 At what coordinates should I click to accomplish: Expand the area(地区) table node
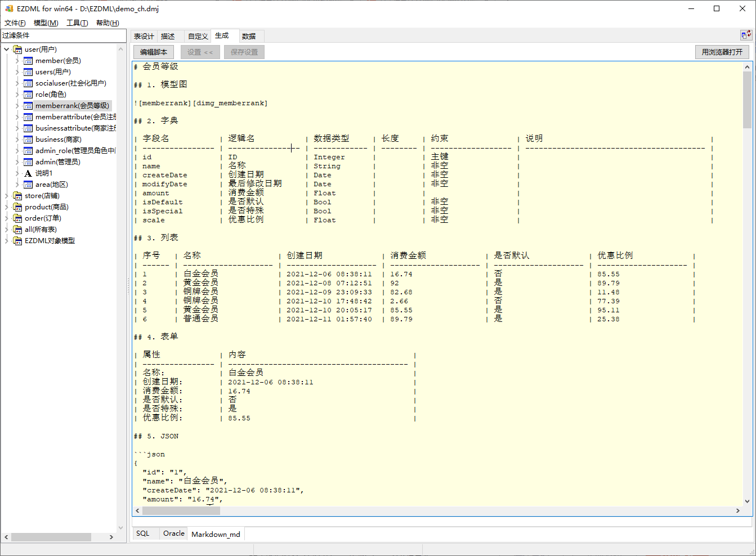click(x=17, y=185)
